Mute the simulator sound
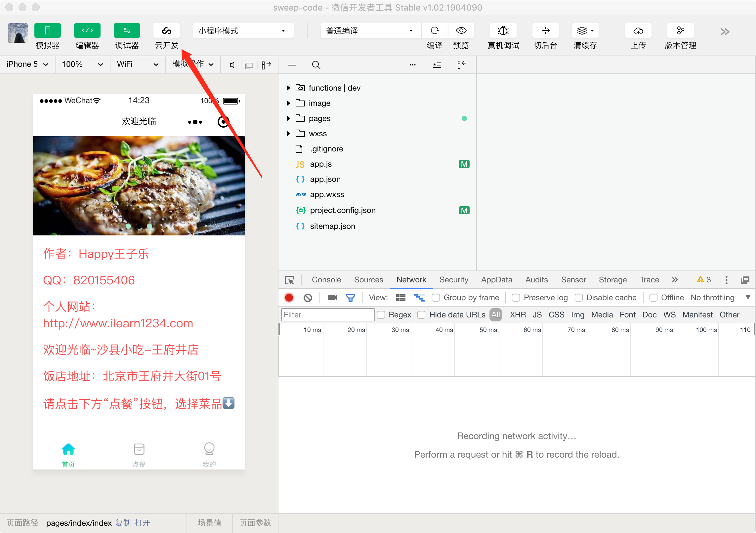Image resolution: width=756 pixels, height=533 pixels. [232, 65]
